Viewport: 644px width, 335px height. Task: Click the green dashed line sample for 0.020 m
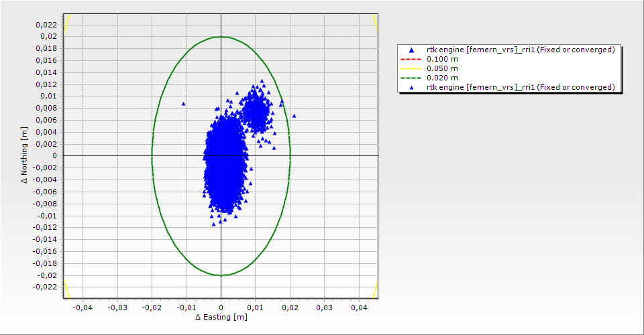coord(411,78)
